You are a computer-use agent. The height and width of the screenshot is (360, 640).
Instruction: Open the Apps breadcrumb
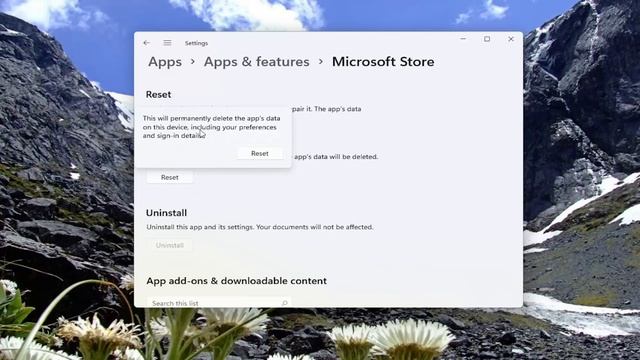click(x=165, y=62)
